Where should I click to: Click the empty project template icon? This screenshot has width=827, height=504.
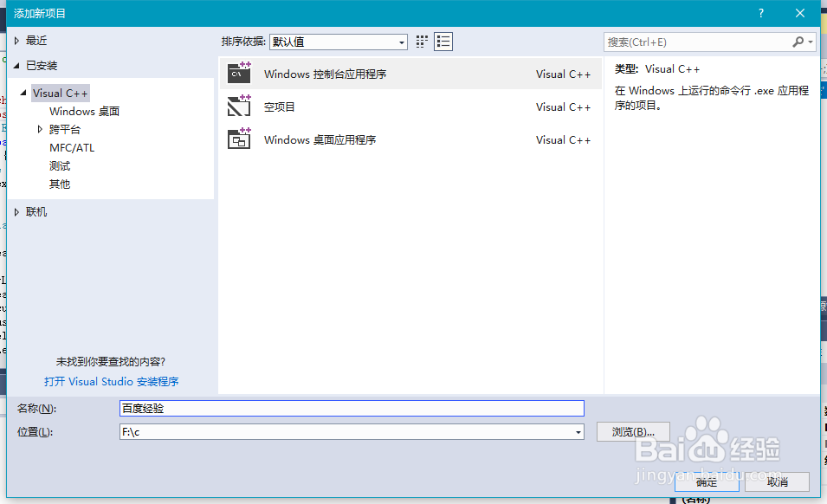pos(239,106)
